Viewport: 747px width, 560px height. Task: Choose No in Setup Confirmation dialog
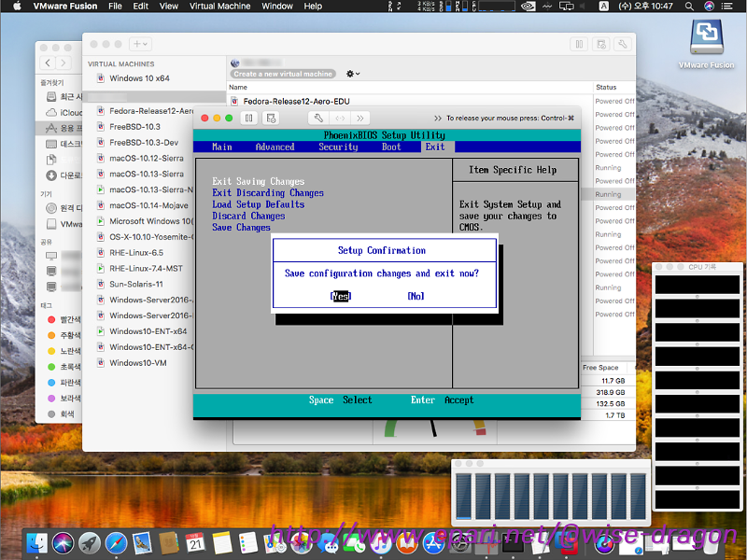tap(416, 296)
